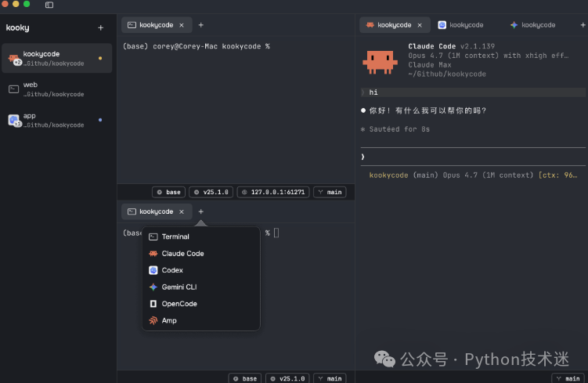
Task: Click the macOS yellow minimize button
Action: [16, 4]
